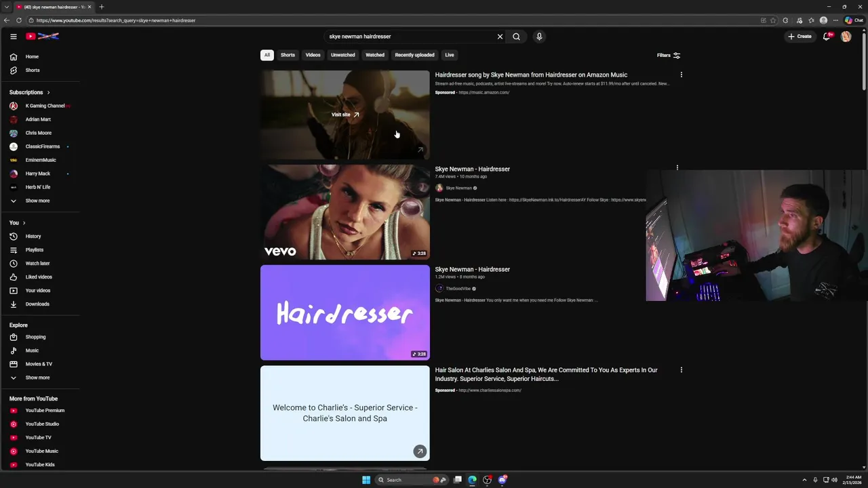
Task: Expand Show more under Explore
Action: click(x=41, y=378)
